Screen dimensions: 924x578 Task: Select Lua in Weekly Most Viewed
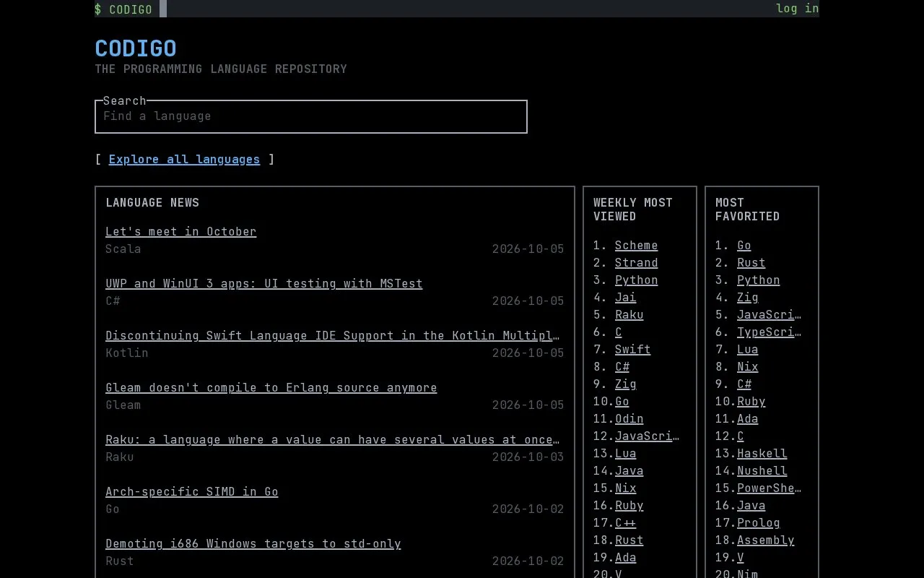[625, 454]
